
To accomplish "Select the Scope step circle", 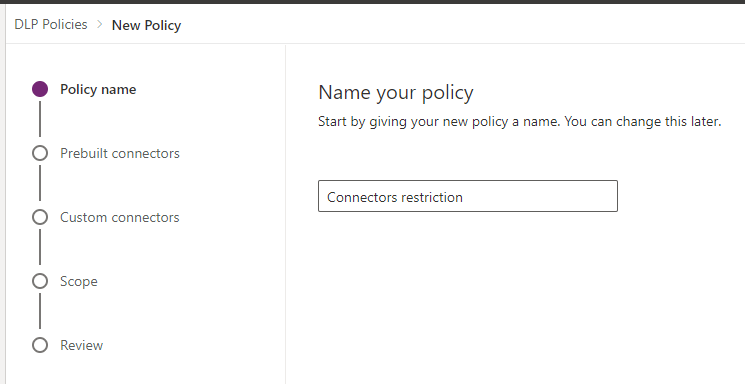I will [40, 281].
